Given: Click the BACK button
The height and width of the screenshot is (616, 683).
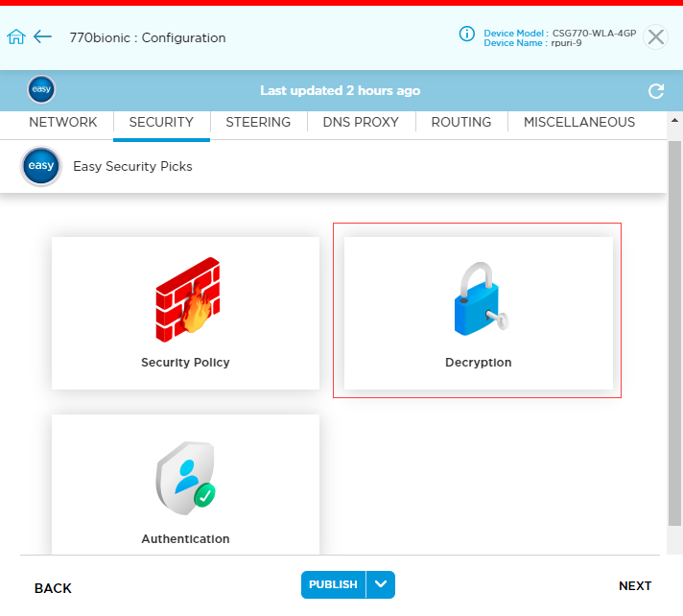Looking at the screenshot, I should tap(53, 588).
